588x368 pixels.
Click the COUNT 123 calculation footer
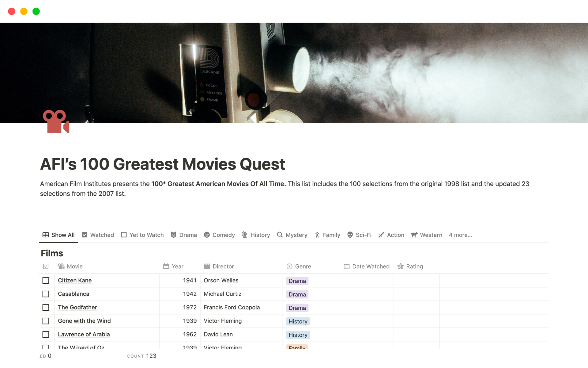pos(142,356)
